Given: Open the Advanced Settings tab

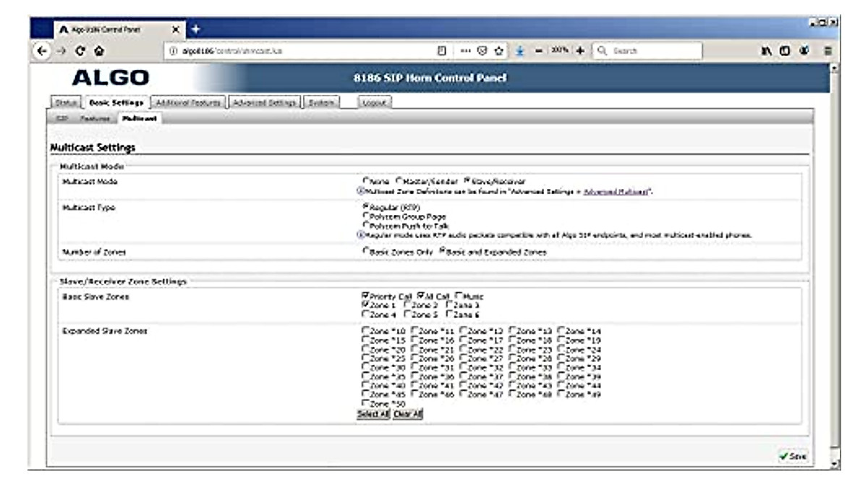Looking at the screenshot, I should tap(265, 103).
